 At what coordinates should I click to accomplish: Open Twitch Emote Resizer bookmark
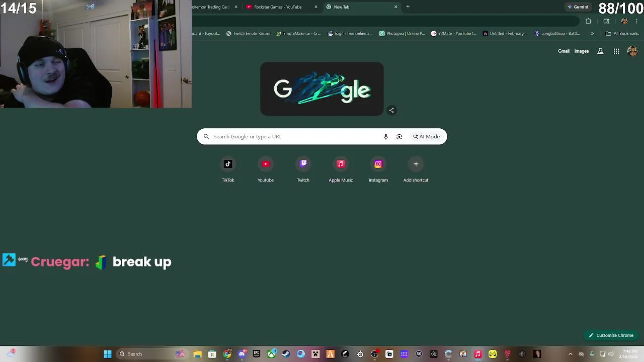click(x=249, y=34)
